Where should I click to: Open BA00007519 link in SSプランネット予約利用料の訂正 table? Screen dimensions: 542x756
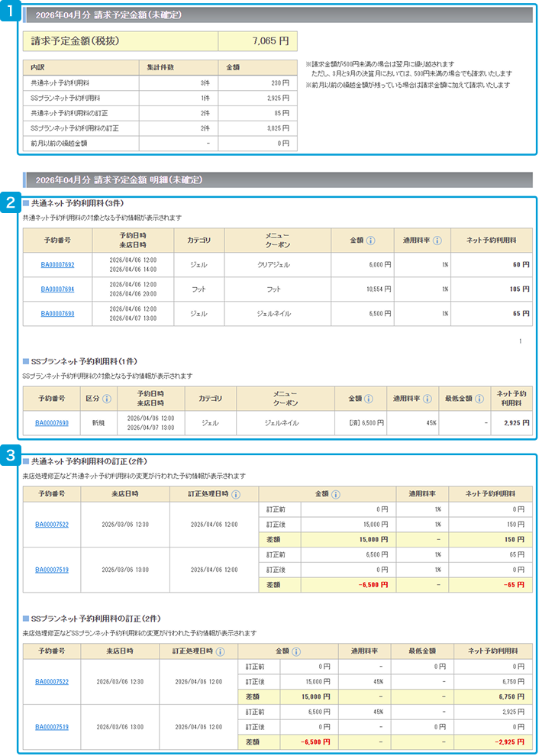(x=52, y=727)
